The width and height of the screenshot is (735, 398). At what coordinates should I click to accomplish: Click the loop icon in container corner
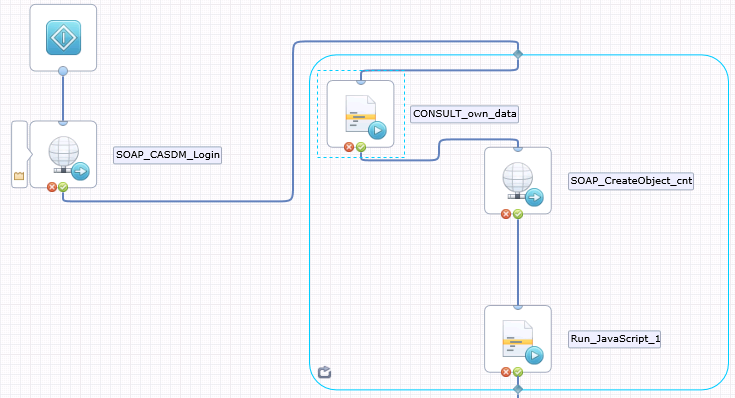point(324,372)
